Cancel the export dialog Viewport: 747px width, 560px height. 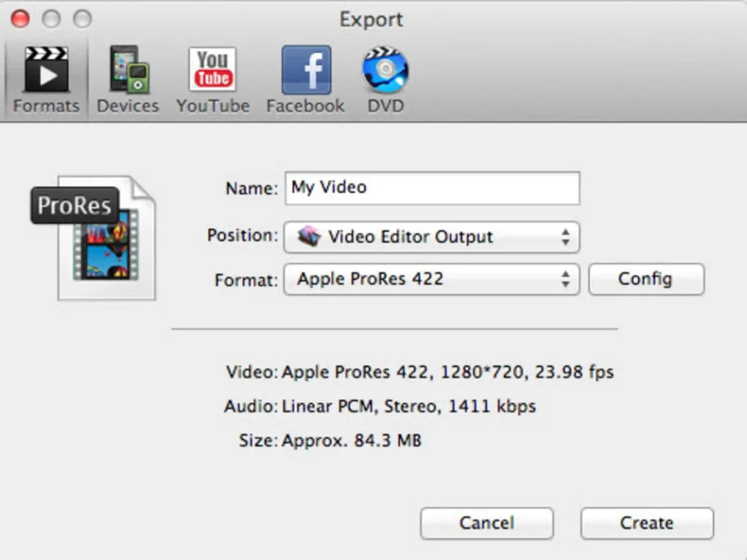click(x=487, y=523)
